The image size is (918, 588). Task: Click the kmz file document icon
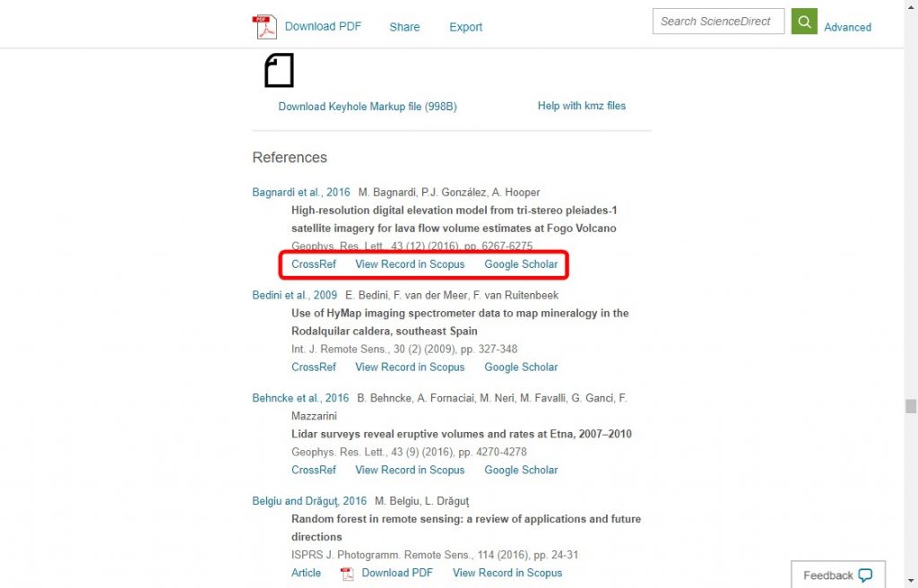click(x=280, y=70)
